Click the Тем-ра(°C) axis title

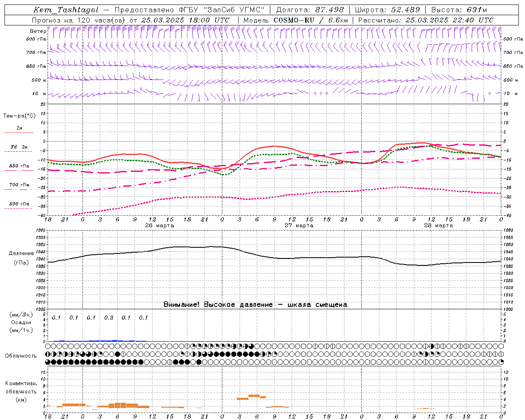coord(19,116)
